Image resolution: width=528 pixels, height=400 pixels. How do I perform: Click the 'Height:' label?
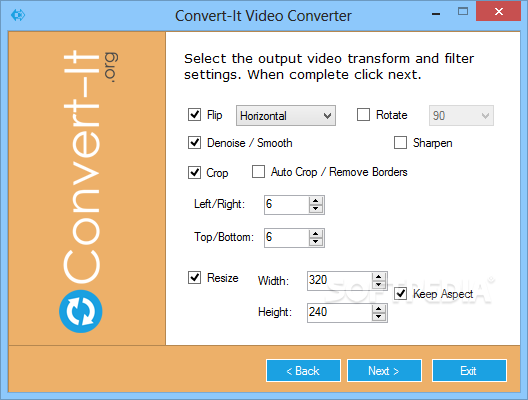point(275,312)
